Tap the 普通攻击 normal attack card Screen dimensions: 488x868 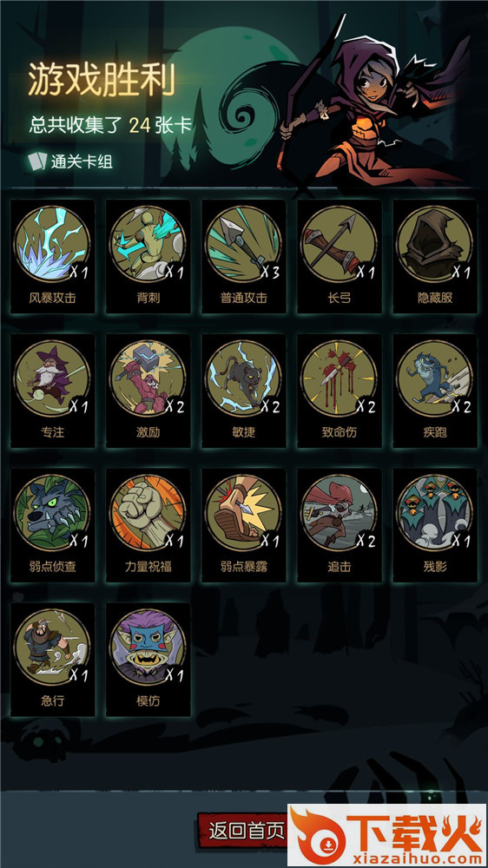tap(244, 256)
